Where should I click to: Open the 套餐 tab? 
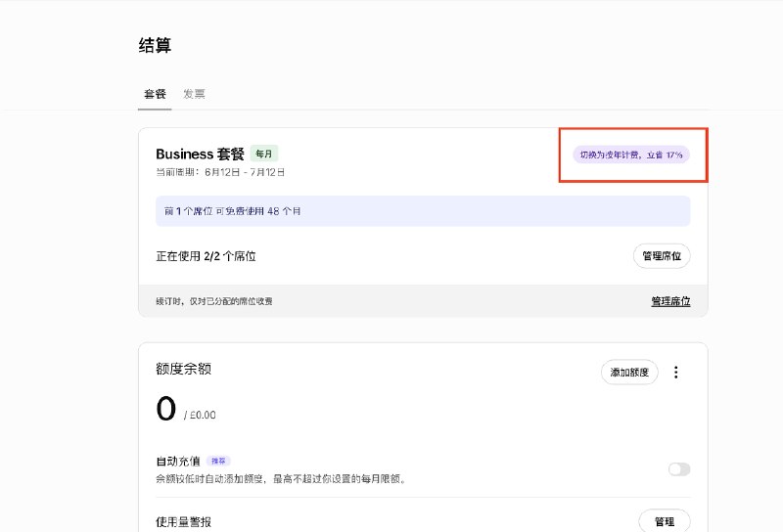pyautogui.click(x=155, y=94)
